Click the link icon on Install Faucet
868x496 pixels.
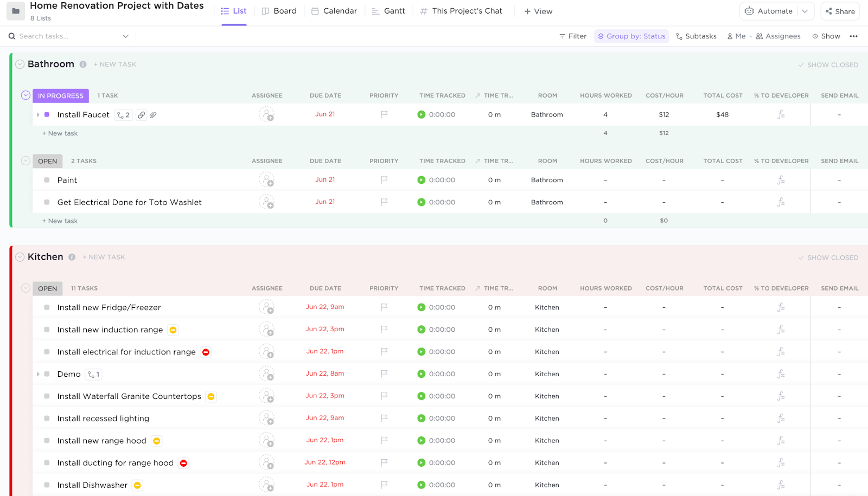pos(141,115)
